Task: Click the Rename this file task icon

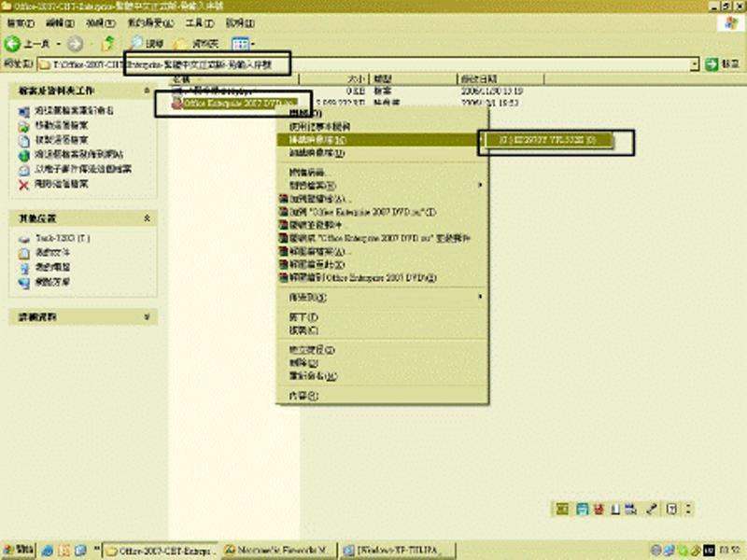Action: click(24, 111)
